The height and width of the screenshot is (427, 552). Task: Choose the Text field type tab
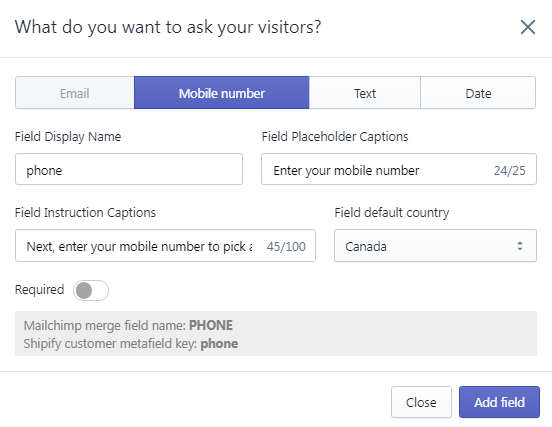coord(365,93)
